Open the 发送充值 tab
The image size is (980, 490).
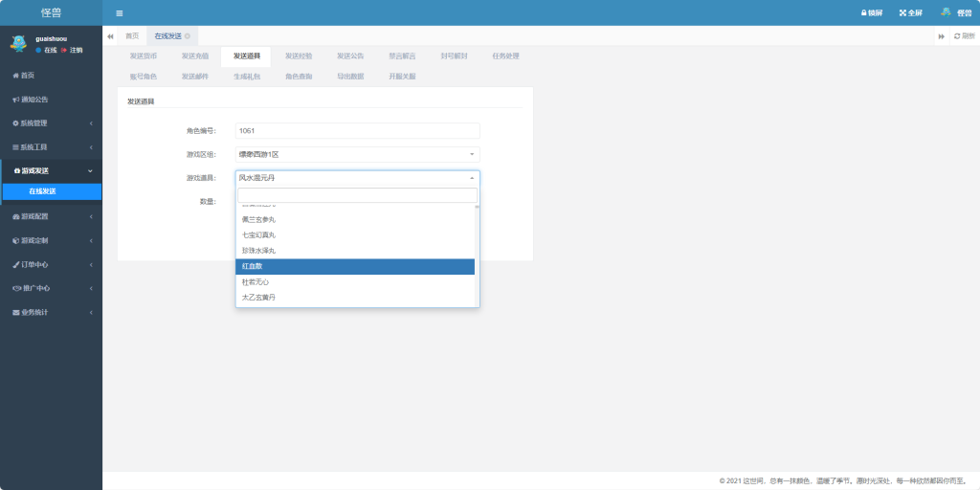pyautogui.click(x=195, y=56)
